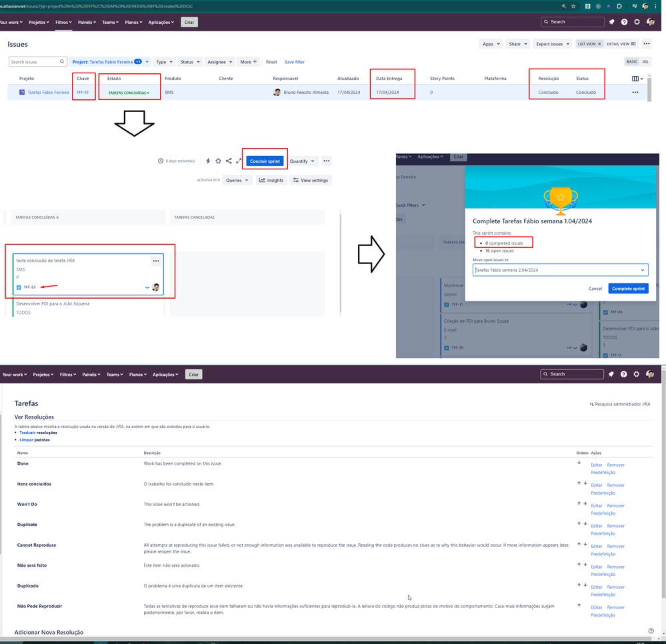This screenshot has width=666, height=644.
Task: Open the Issues page more actions menu
Action: 647,44
